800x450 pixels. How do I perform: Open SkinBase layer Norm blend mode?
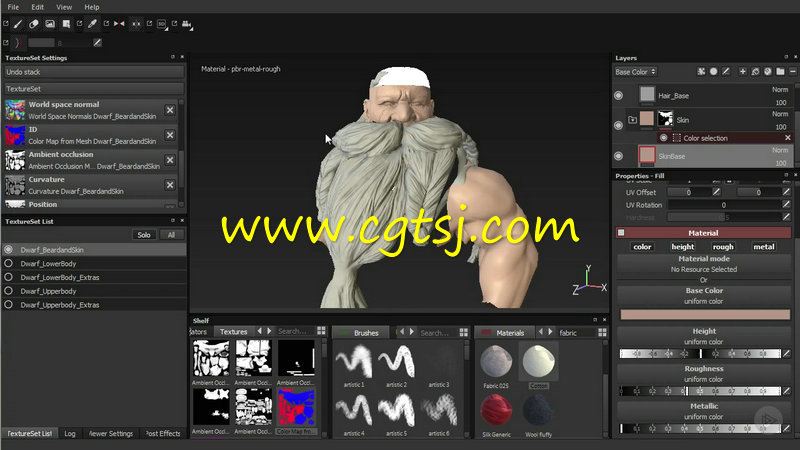(x=780, y=150)
